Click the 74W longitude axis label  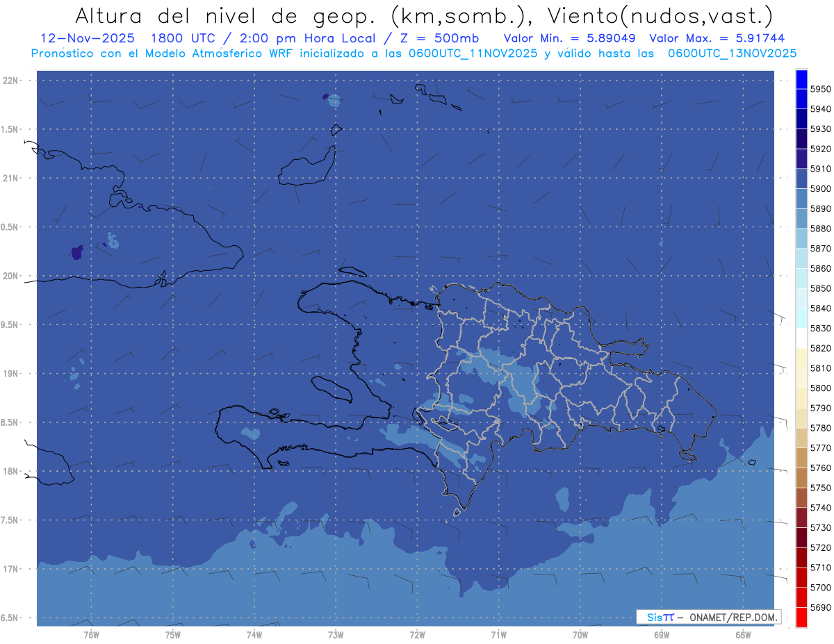(x=254, y=634)
